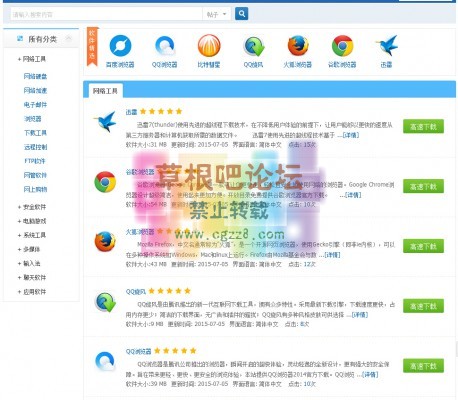Open QQ旋风 icon in featured row
The width and height of the screenshot is (458, 400).
(x=253, y=46)
